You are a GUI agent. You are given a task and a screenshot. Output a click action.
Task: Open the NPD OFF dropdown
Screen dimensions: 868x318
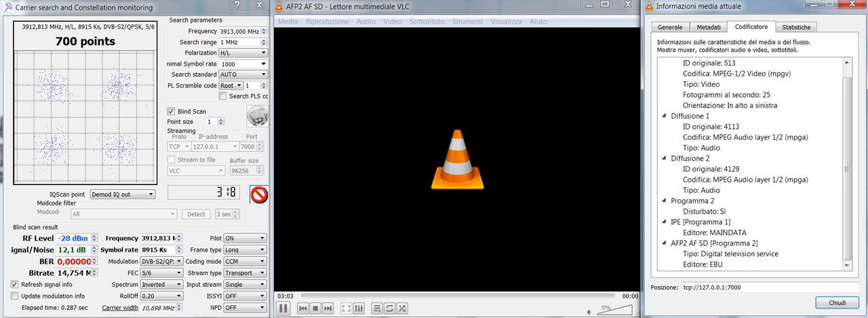coord(245,307)
